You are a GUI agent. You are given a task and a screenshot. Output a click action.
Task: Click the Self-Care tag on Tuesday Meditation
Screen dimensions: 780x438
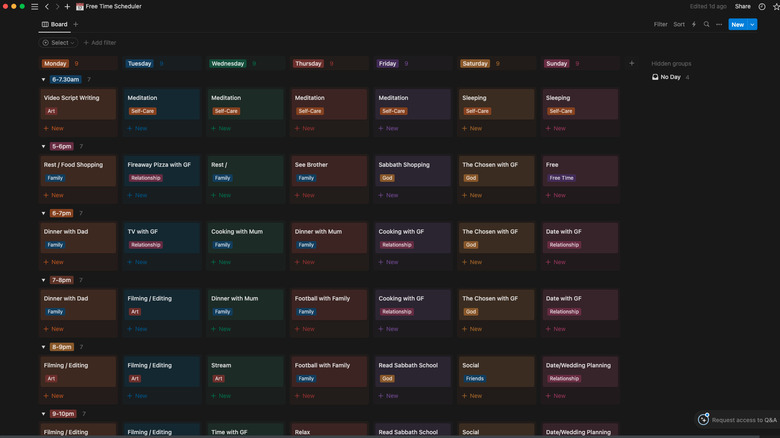pyautogui.click(x=141, y=111)
